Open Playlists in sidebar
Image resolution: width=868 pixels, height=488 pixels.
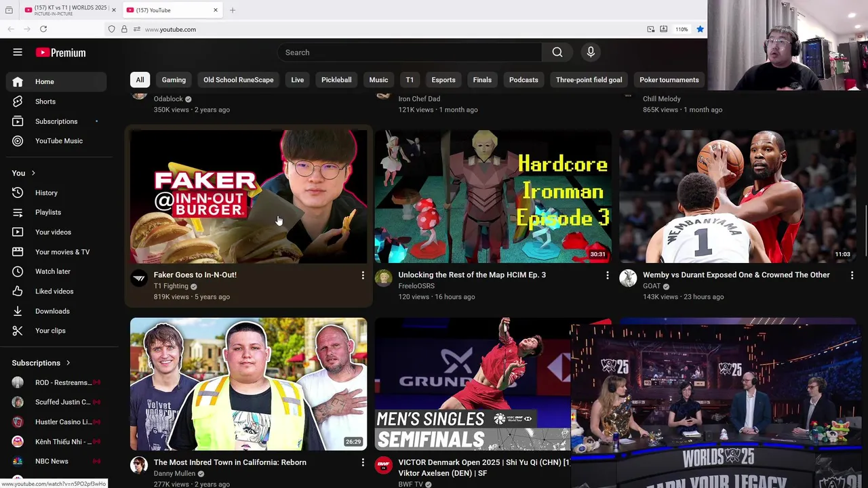[57, 213]
